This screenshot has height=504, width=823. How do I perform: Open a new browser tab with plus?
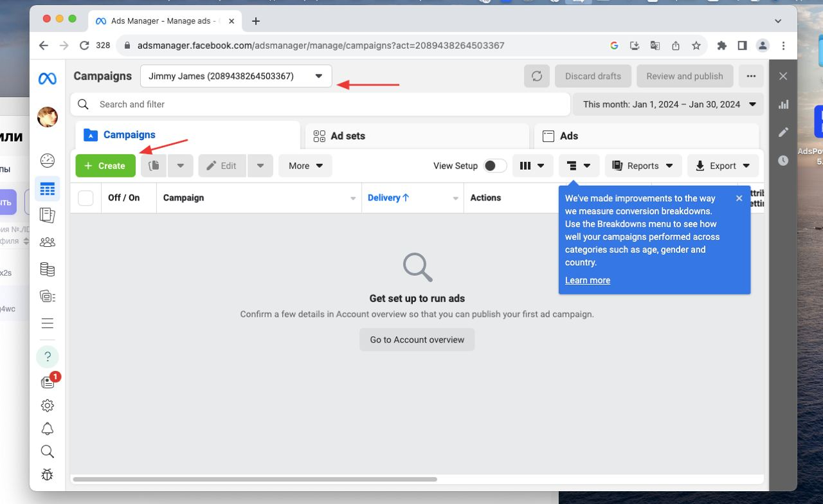point(256,21)
